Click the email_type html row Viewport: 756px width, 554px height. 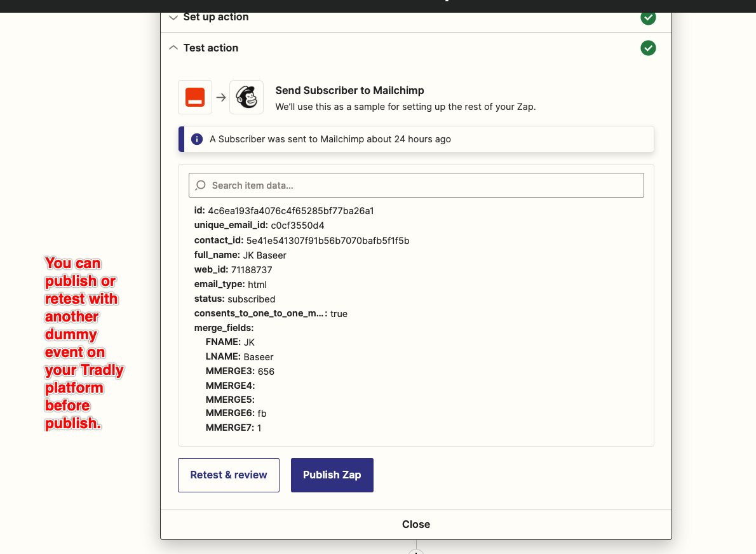coord(230,285)
